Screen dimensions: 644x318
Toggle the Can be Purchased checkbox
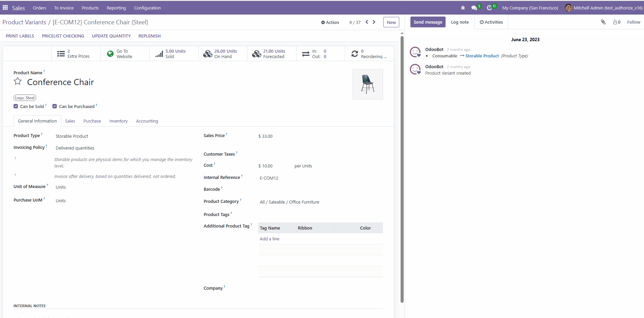coord(55,106)
